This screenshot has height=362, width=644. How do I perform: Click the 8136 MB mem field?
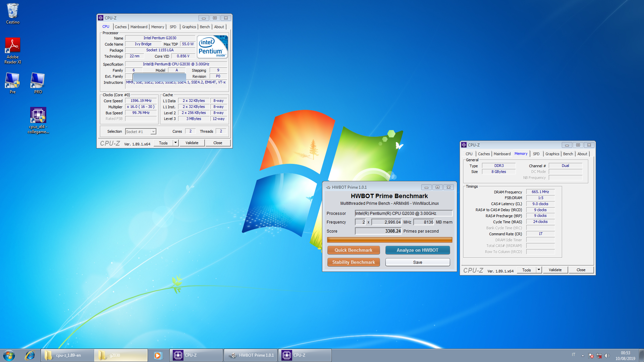tap(424, 222)
